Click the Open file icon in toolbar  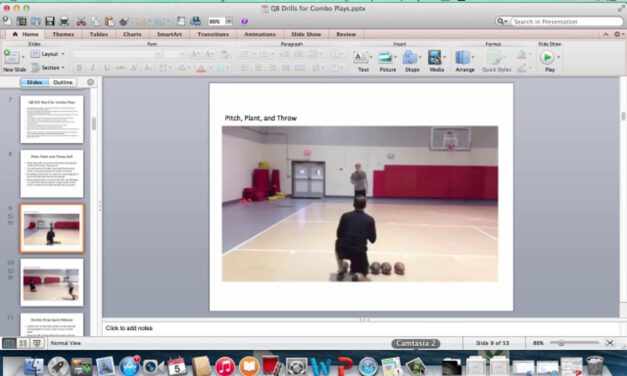pos(36,21)
